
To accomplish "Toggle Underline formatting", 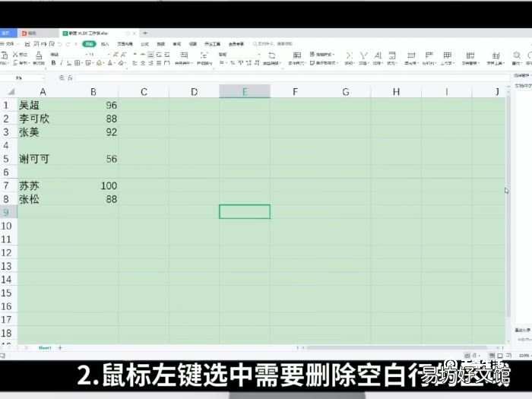I will 69,63.
